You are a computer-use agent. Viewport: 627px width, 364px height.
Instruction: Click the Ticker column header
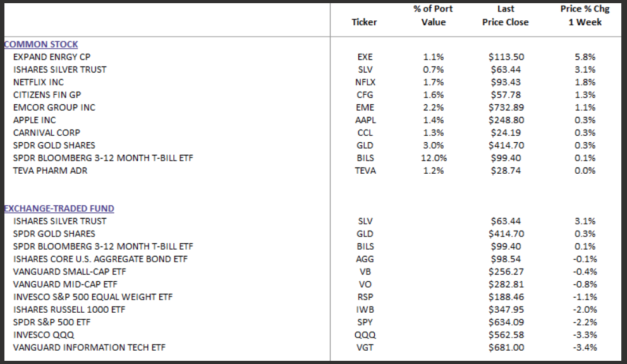(x=364, y=22)
